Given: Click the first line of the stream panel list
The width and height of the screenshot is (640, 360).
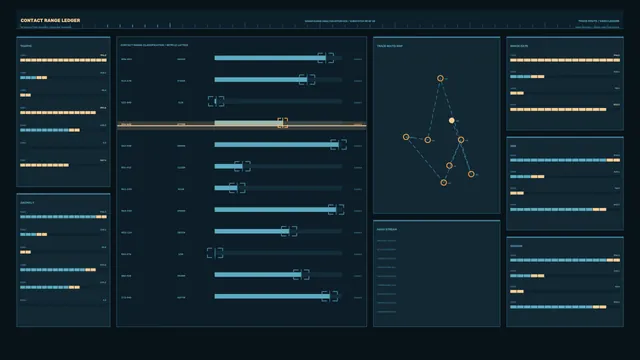Looking at the screenshot, I should (386, 241).
